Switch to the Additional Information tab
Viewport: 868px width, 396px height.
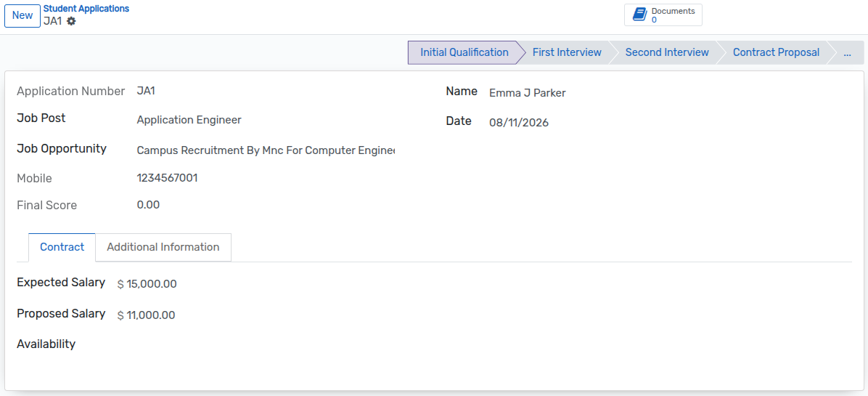(163, 247)
